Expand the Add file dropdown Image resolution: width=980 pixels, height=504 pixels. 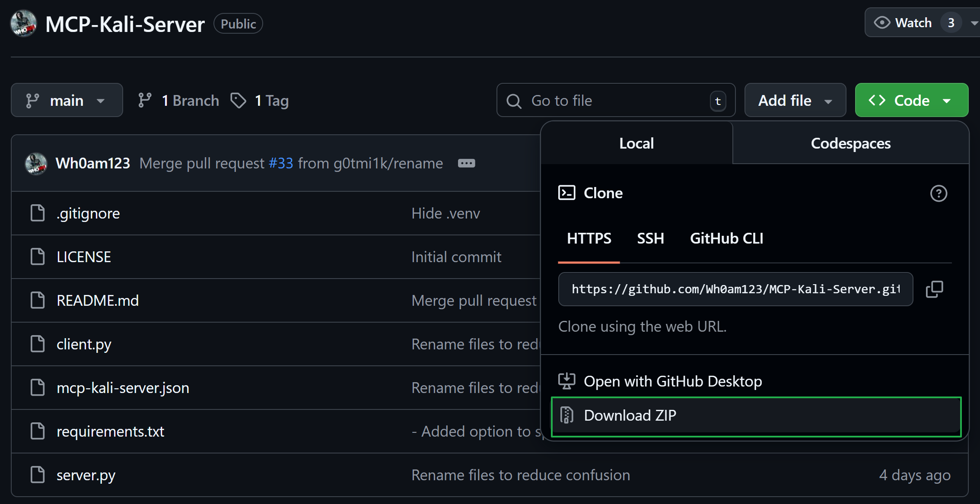795,100
